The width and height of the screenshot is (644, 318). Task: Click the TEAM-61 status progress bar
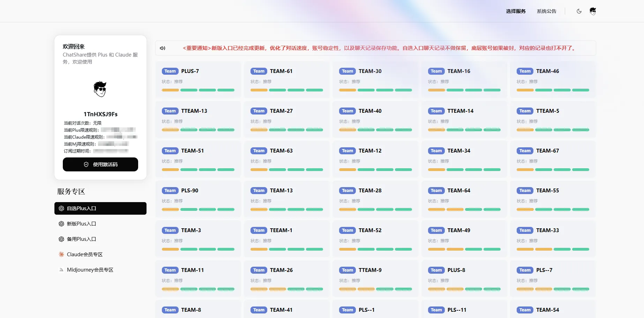(286, 90)
